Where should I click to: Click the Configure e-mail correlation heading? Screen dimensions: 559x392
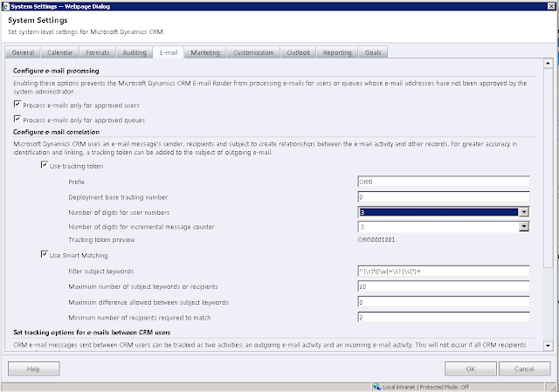click(56, 132)
